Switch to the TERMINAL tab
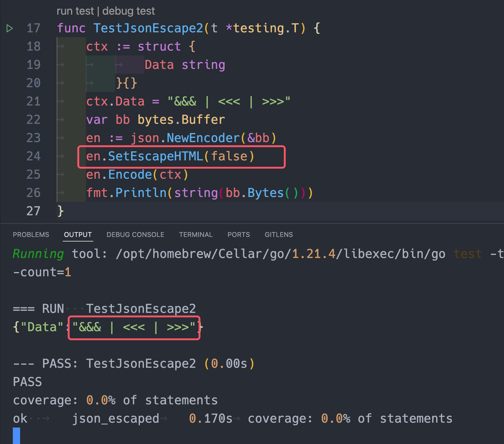Viewport: 504px width, 444px height. coord(196,235)
